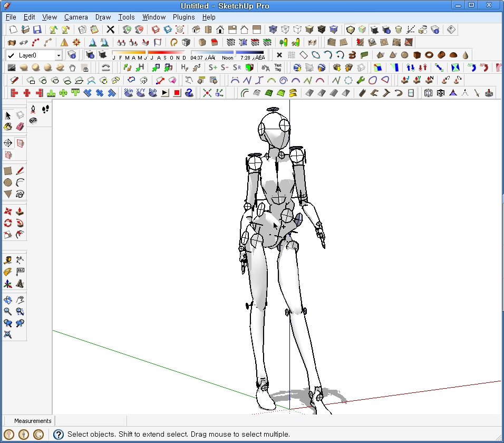Choose the Protractor tool
This screenshot has width=504, height=443.
click(x=8, y=272)
